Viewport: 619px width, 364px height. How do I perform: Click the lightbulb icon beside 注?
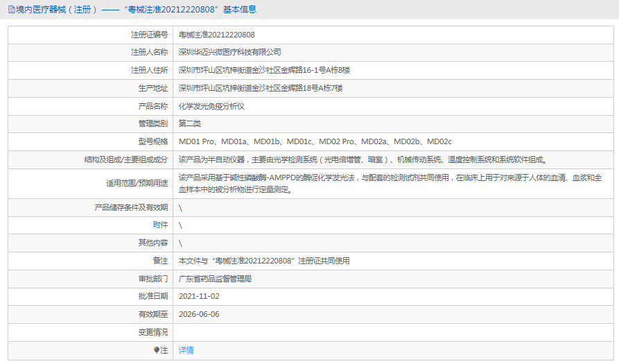click(x=157, y=350)
